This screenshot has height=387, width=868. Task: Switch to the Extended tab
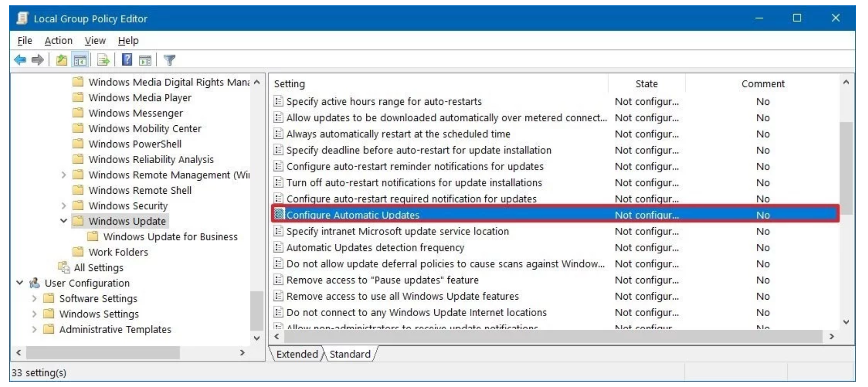[297, 354]
